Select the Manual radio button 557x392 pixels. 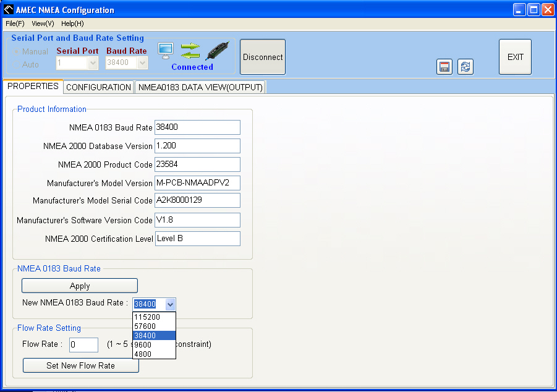(x=17, y=51)
